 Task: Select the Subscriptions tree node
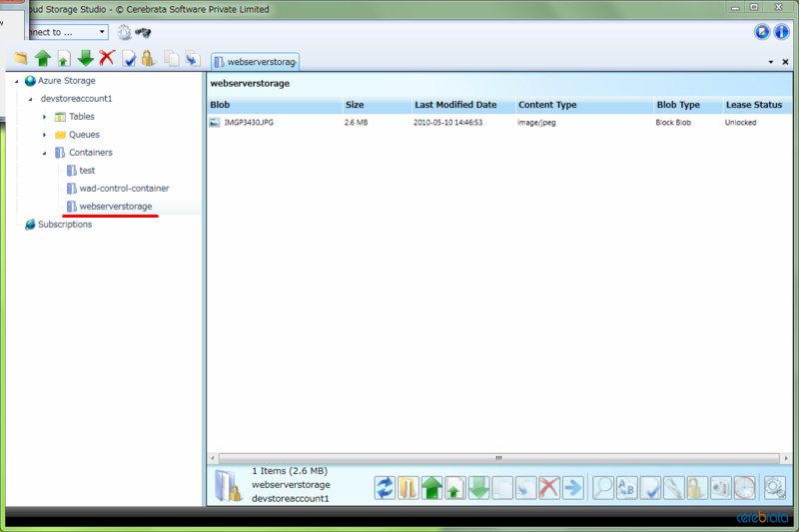pyautogui.click(x=65, y=224)
